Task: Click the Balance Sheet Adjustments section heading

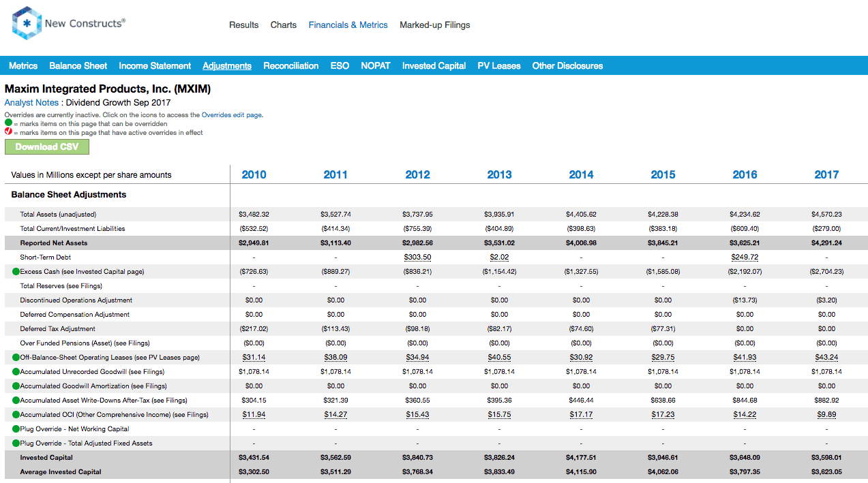Action: click(x=69, y=195)
